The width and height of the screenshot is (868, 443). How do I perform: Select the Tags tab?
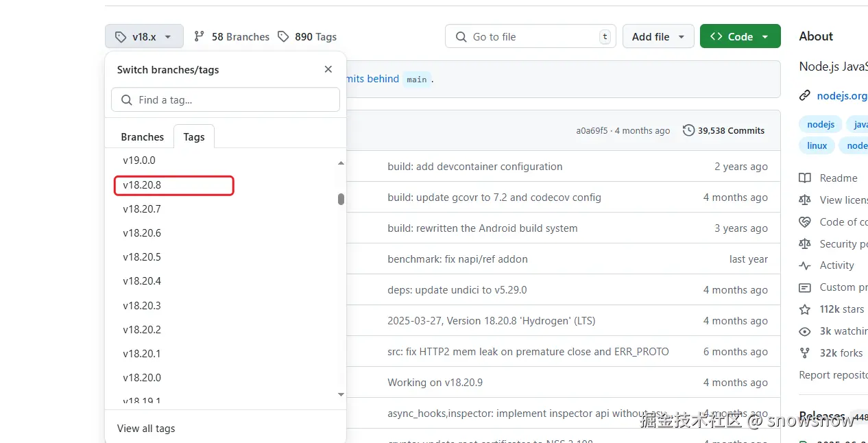pyautogui.click(x=194, y=137)
